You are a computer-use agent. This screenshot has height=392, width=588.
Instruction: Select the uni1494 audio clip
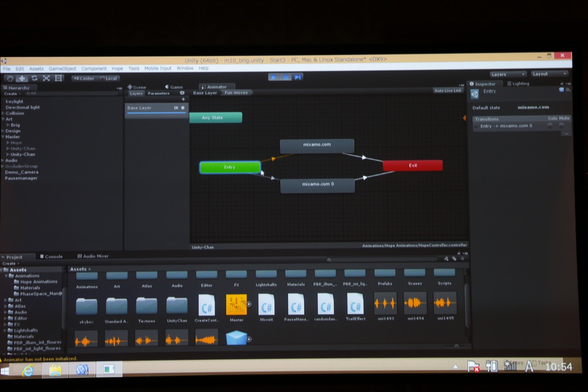coord(415,306)
